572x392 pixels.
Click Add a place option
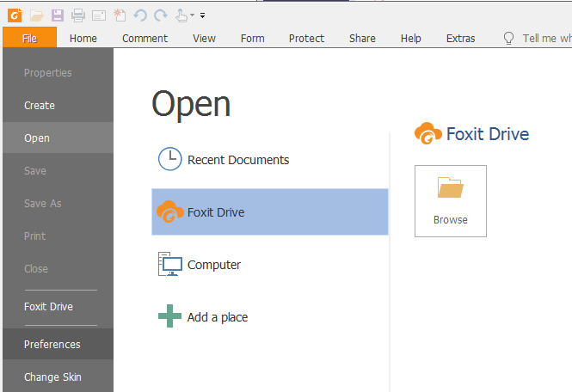[x=217, y=317]
